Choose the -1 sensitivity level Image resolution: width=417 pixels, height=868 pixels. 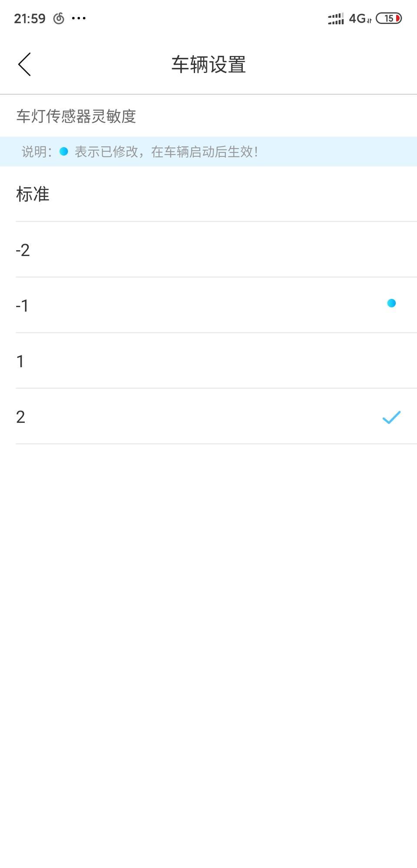coord(208,305)
